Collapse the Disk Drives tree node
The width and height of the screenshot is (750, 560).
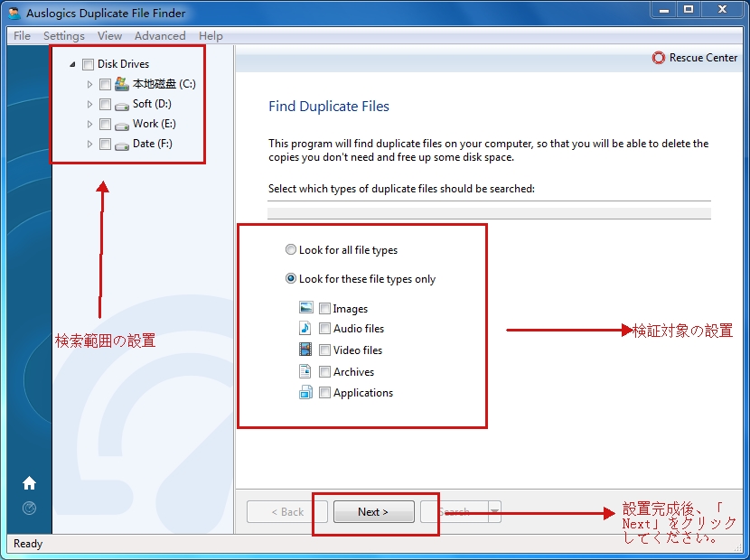(72, 64)
